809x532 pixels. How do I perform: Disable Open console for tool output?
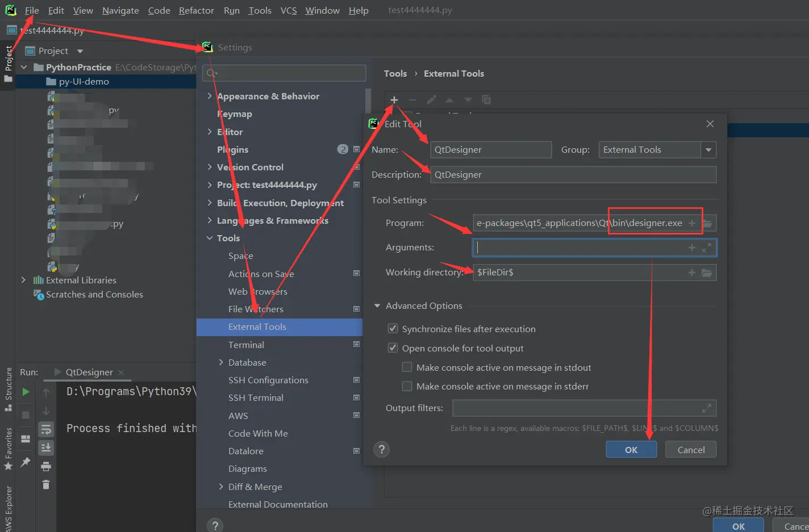393,348
